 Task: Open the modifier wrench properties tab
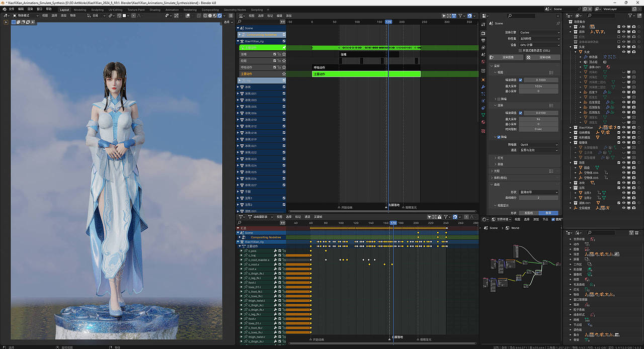coord(484,86)
